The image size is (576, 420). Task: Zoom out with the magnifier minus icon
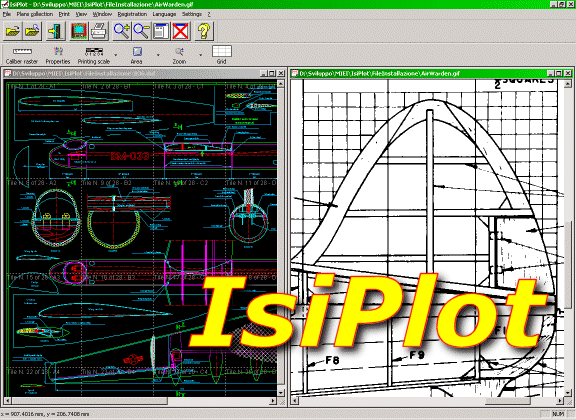point(141,31)
